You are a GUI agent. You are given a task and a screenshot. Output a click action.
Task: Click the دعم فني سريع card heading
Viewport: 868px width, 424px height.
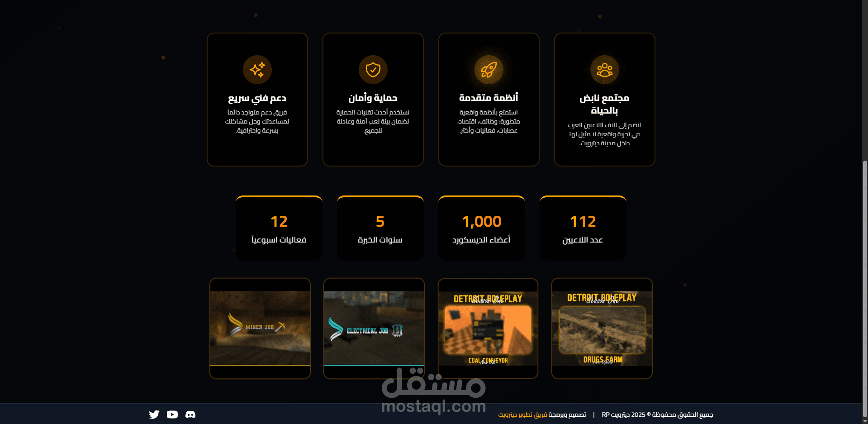coord(257,98)
